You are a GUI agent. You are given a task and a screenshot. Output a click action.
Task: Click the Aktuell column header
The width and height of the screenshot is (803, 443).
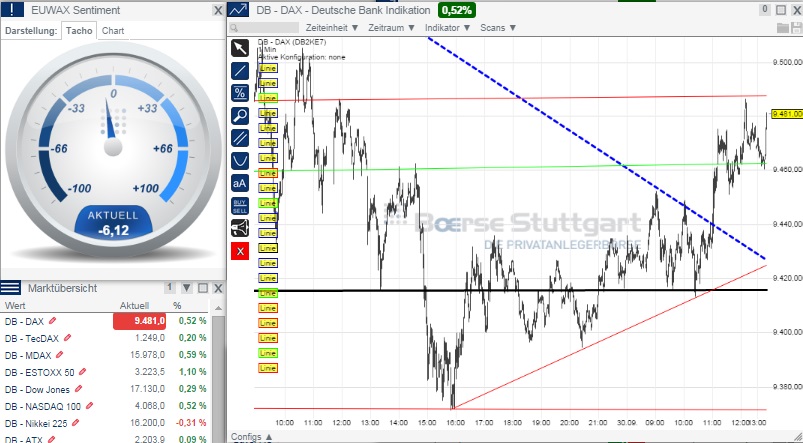click(134, 306)
